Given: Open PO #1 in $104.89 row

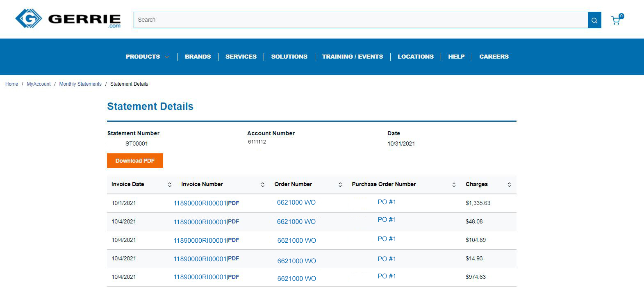Looking at the screenshot, I should pos(387,239).
